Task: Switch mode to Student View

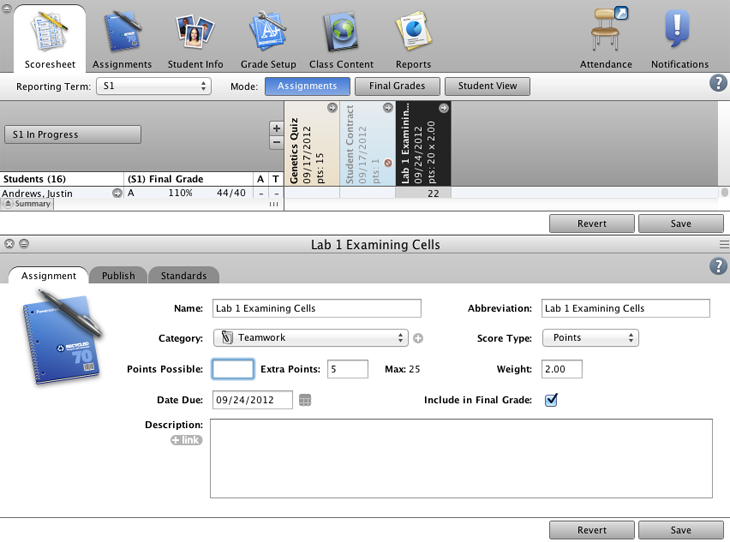Action: point(487,86)
